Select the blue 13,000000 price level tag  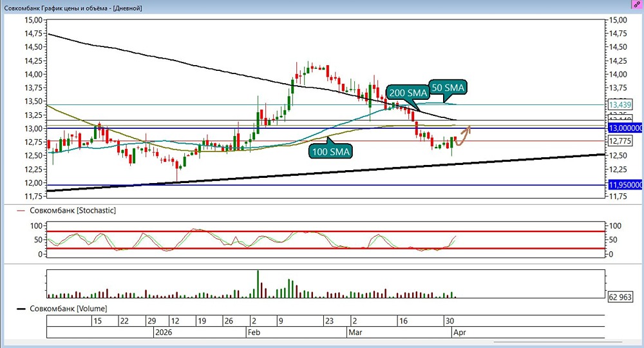625,128
